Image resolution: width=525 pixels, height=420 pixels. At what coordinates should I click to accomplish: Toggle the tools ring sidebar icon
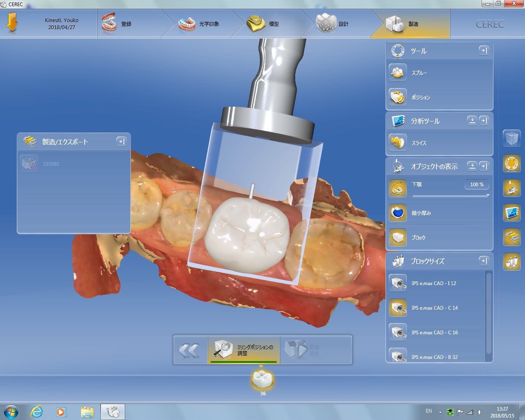click(512, 163)
